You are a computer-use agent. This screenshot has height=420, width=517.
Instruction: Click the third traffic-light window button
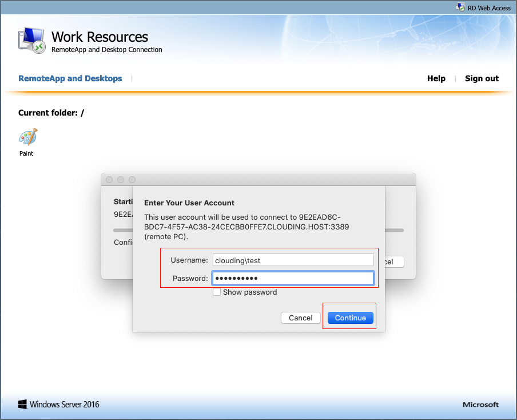tap(132, 180)
